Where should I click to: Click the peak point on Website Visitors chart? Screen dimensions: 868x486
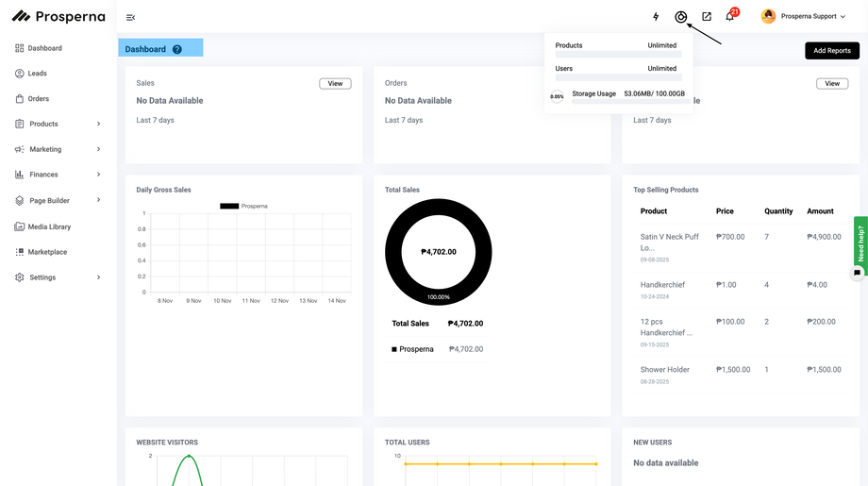[x=189, y=456]
